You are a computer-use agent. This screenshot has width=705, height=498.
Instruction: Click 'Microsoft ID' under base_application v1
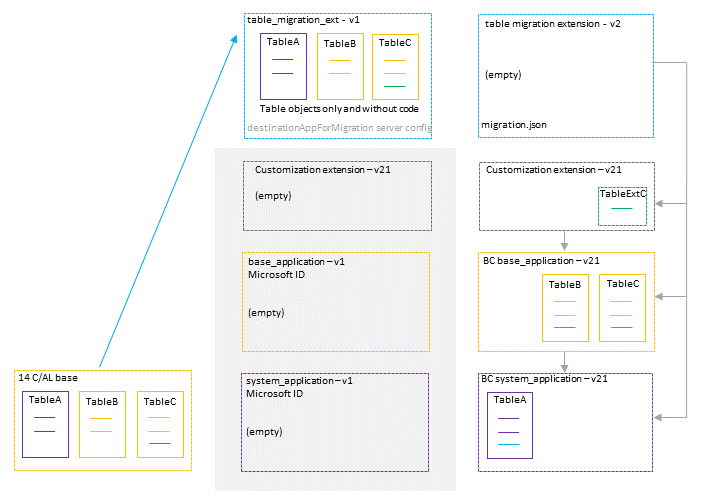coord(277,275)
